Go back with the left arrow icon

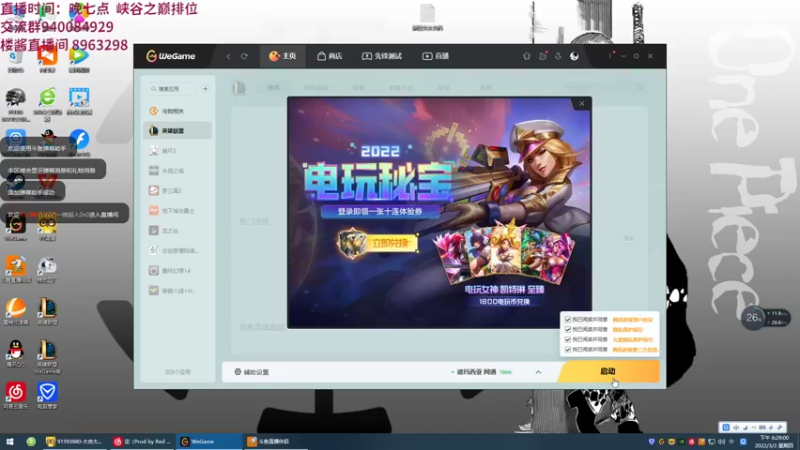click(x=228, y=56)
